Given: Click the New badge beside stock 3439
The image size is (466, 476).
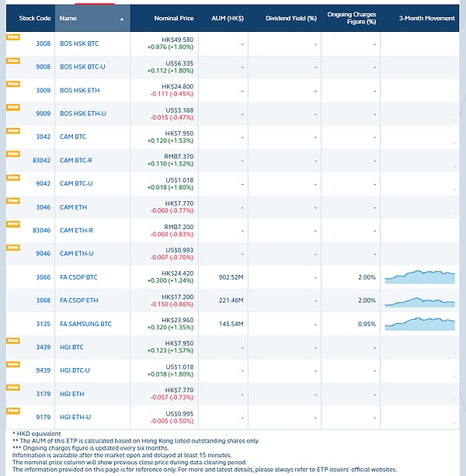Looking at the screenshot, I should [12, 341].
